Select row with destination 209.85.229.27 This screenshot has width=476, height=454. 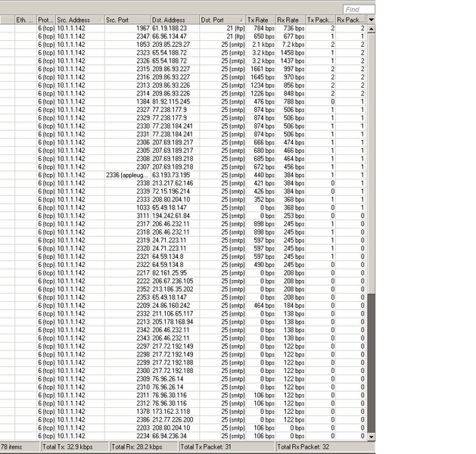tap(182, 45)
